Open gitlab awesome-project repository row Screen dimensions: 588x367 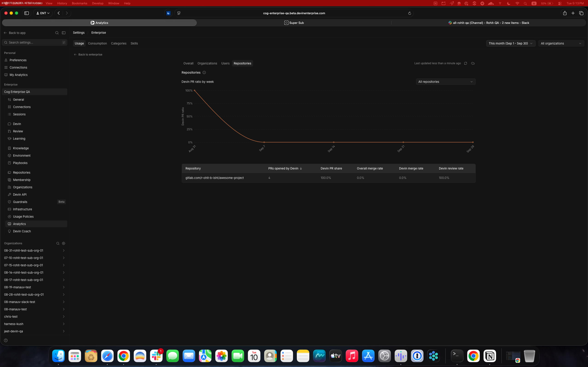(x=328, y=178)
